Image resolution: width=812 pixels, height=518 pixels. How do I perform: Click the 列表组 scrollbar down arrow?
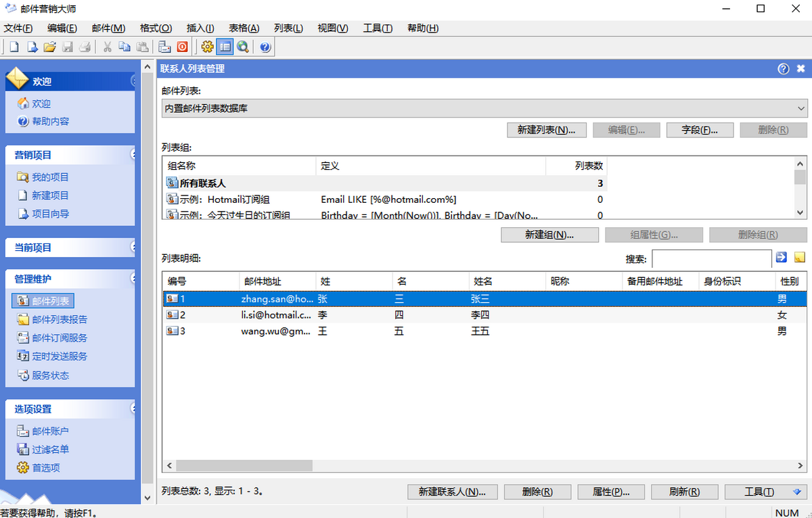[x=801, y=212]
